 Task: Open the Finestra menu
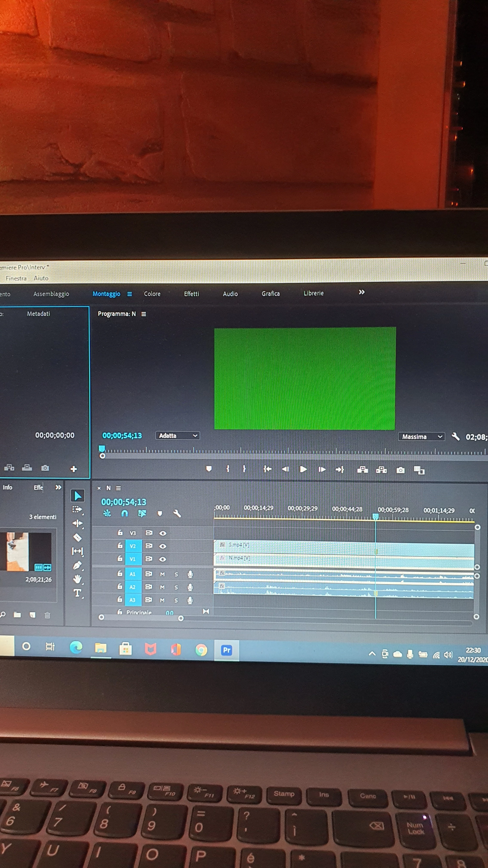(x=16, y=278)
